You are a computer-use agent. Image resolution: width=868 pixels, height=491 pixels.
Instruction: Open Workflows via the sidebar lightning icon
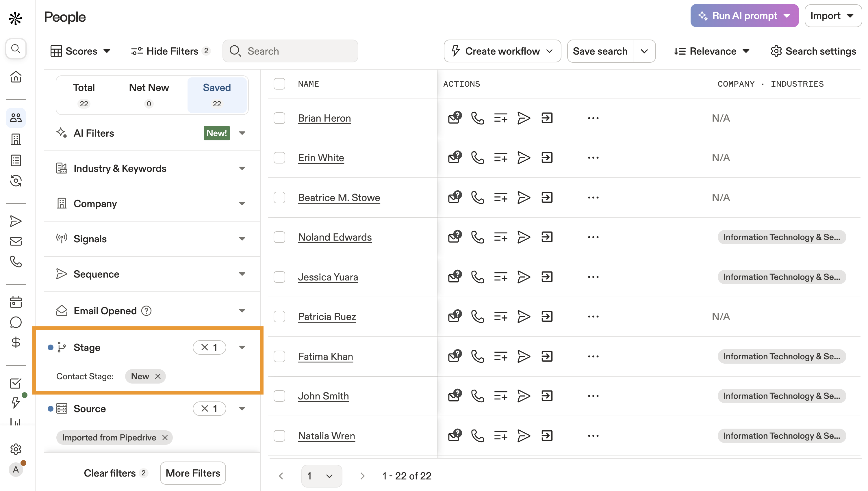[16, 403]
